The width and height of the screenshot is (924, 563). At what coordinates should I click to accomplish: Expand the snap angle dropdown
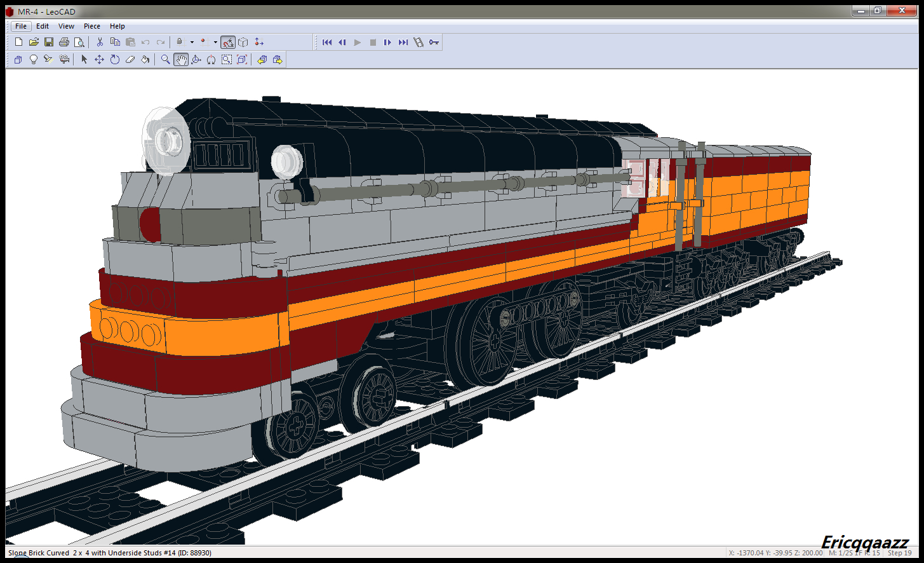point(215,42)
